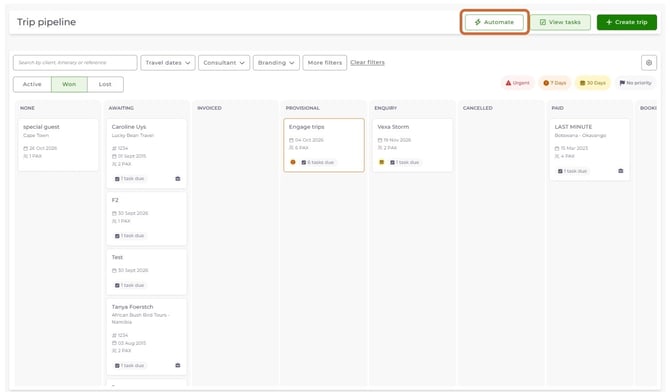Click Cape Town text on special guest card
670x392 pixels.
pos(36,136)
